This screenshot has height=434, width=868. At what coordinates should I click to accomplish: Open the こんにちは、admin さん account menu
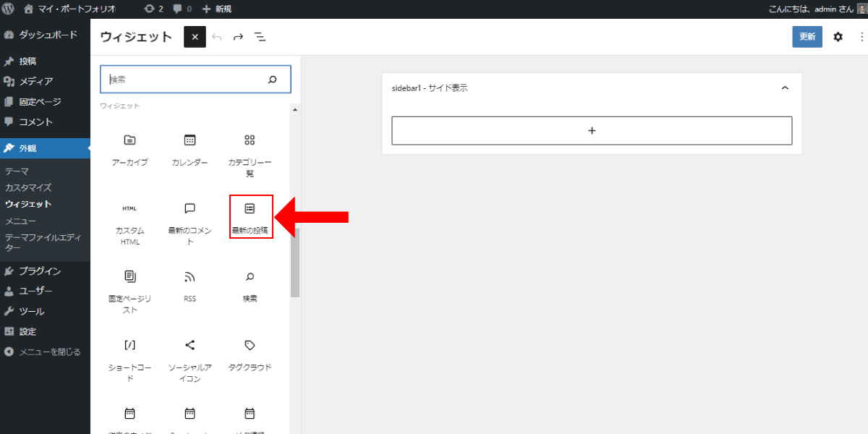coord(817,9)
